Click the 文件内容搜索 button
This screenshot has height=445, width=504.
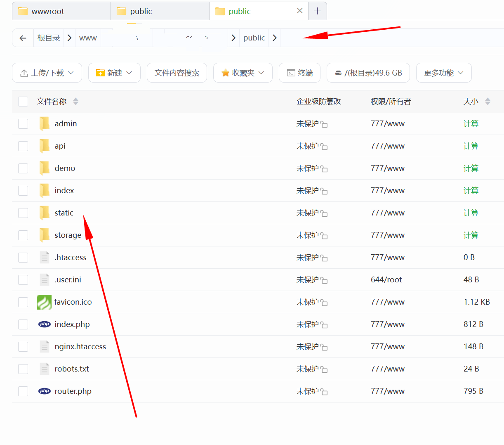[x=177, y=73]
